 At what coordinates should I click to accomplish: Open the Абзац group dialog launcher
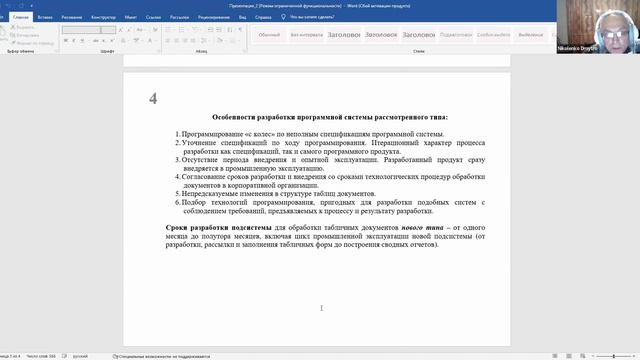pos(244,51)
